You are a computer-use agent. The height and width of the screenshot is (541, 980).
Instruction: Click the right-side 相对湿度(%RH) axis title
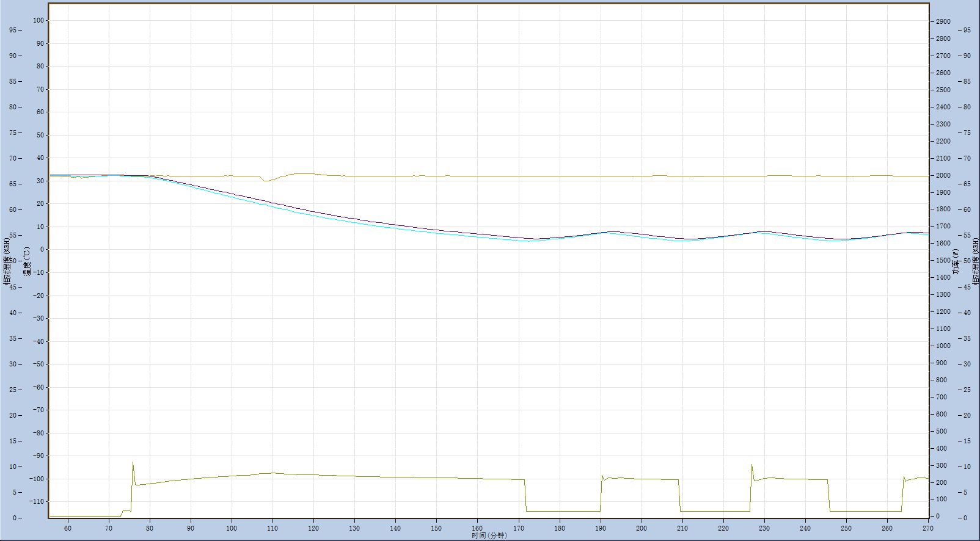coord(976,261)
